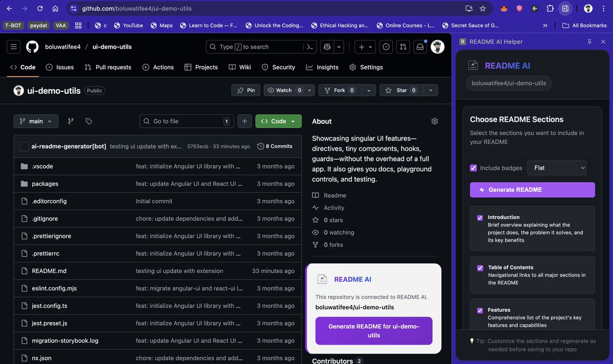Go to the GitHub home logo
This screenshot has height=364, width=613.
coord(32,46)
